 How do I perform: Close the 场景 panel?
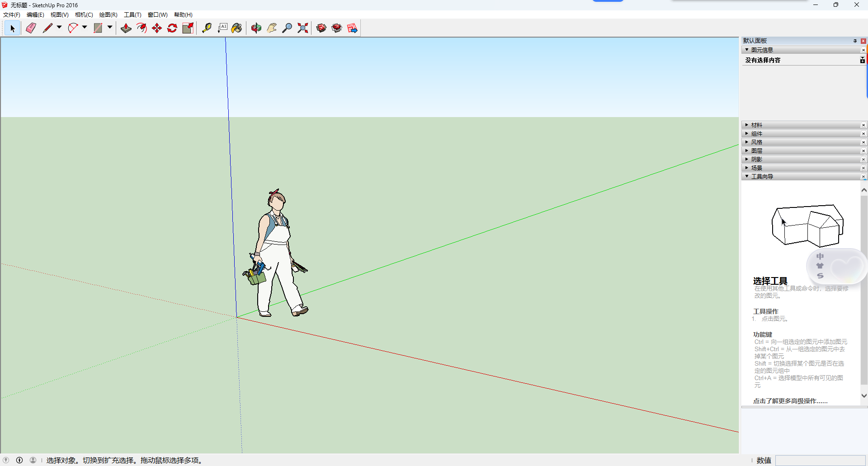[864, 168]
